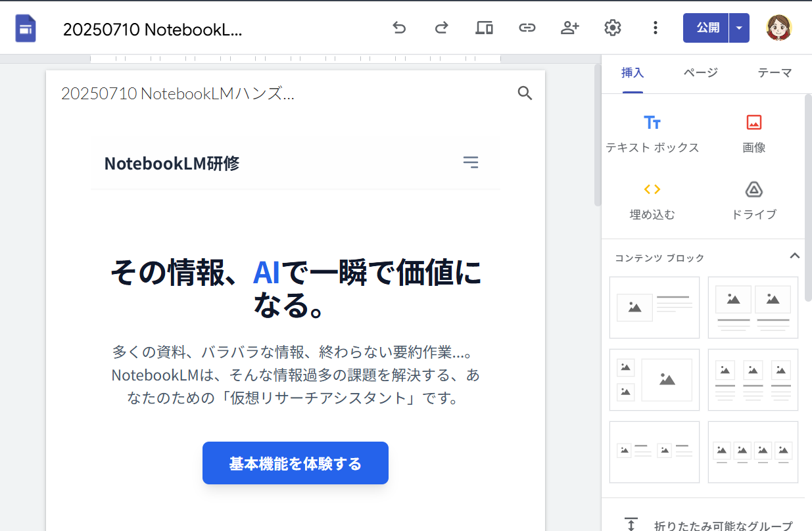Open the NotebookLM研修 navigation hamburger menu
The height and width of the screenshot is (531, 812).
pyautogui.click(x=471, y=162)
